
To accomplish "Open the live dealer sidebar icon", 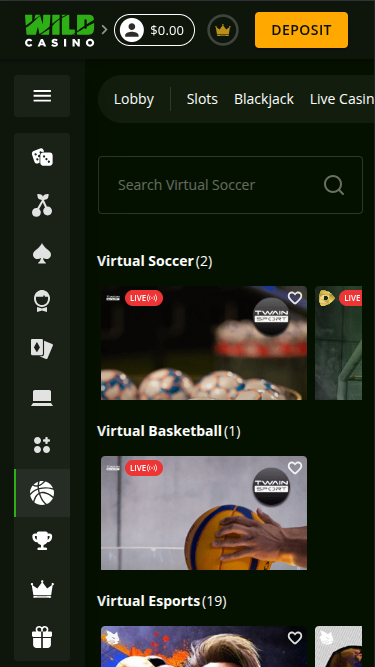I will pos(42,301).
